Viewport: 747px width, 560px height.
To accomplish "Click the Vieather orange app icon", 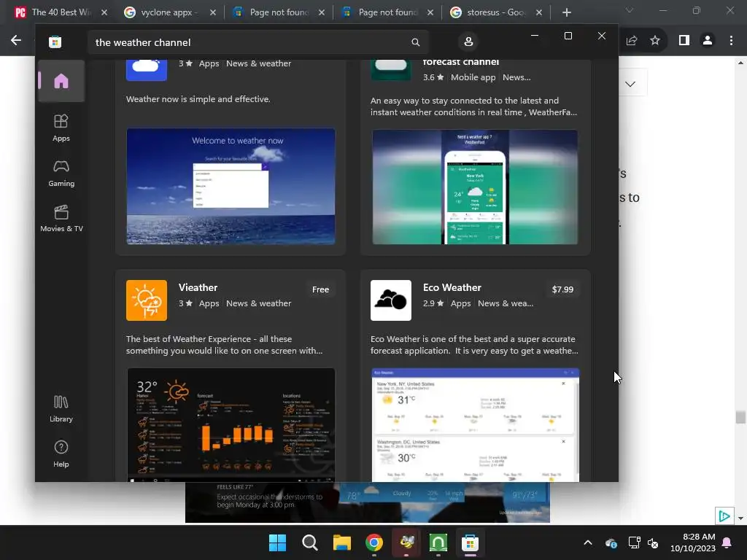I will 147,300.
